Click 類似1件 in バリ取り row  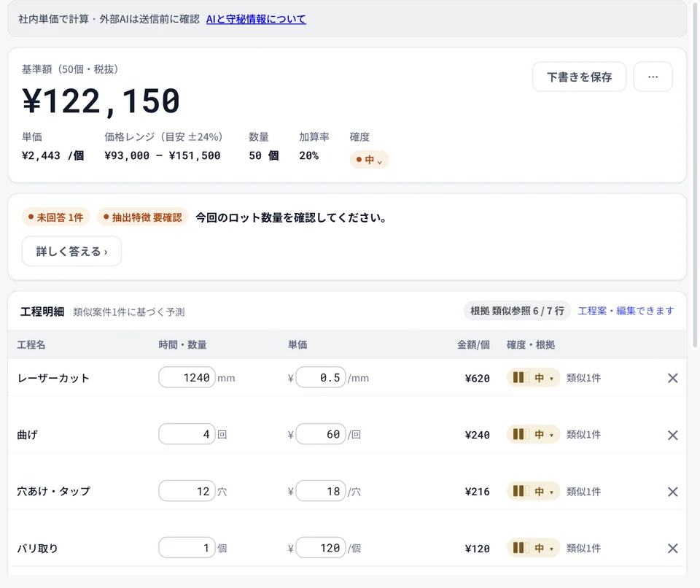583,548
